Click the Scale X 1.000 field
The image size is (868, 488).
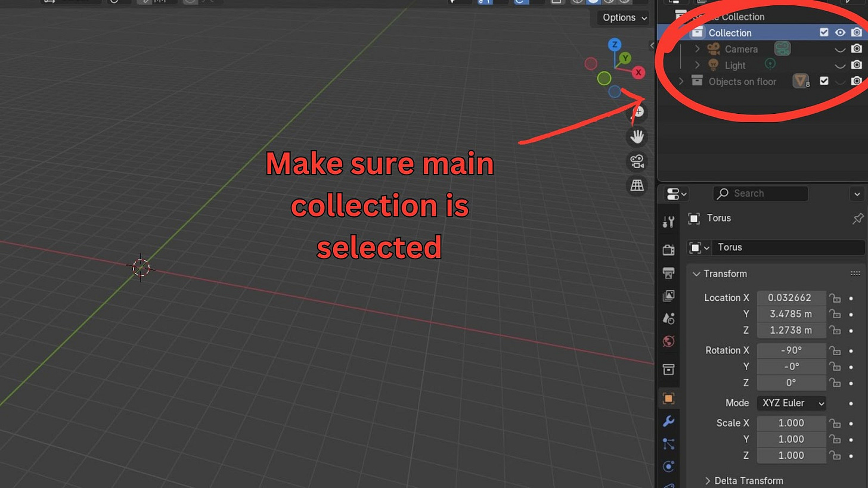(792, 423)
